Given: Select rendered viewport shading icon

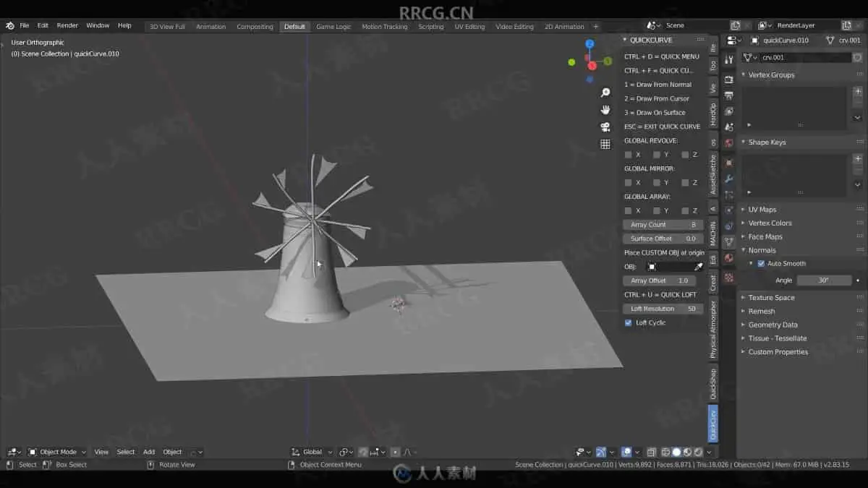Looking at the screenshot, I should click(x=698, y=452).
